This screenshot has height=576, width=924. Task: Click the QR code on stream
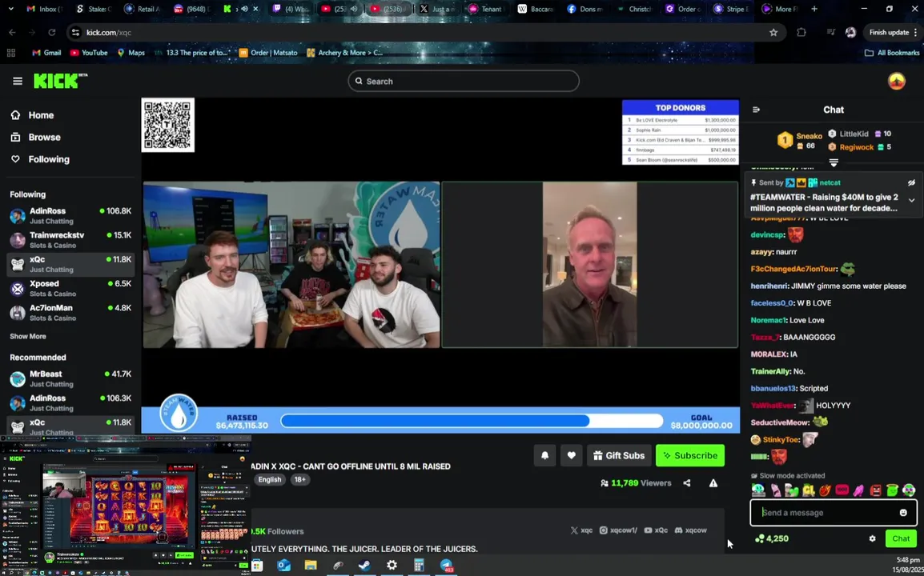click(168, 125)
